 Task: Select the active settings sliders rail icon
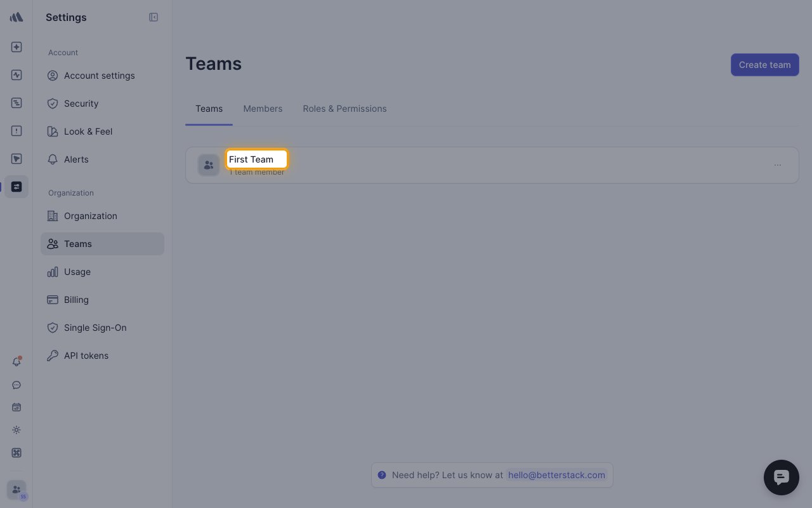16,187
